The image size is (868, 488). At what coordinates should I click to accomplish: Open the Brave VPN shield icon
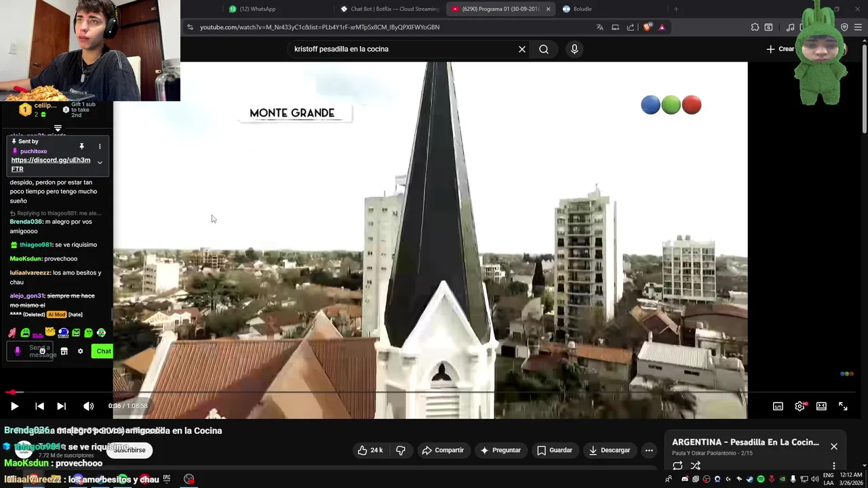click(x=844, y=27)
